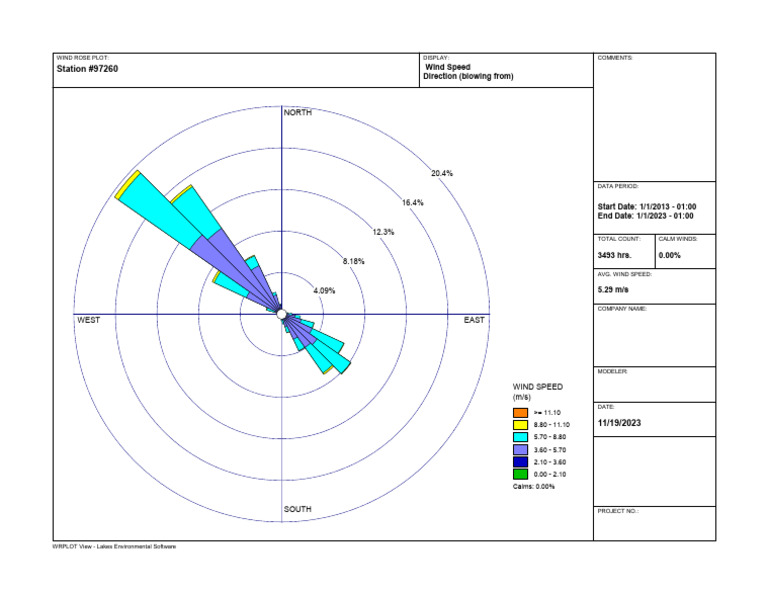Click the DATA PERIOD label
Viewport: 768px width, 594px height.
click(618, 187)
